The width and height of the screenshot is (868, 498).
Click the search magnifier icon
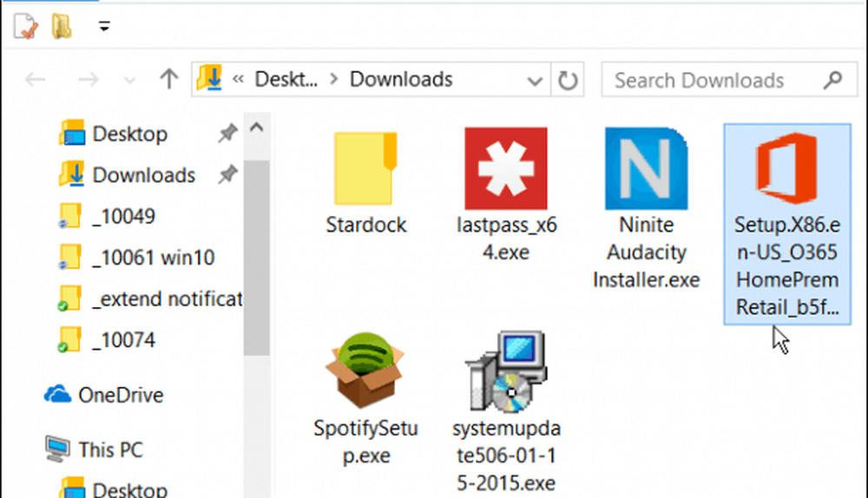(832, 80)
